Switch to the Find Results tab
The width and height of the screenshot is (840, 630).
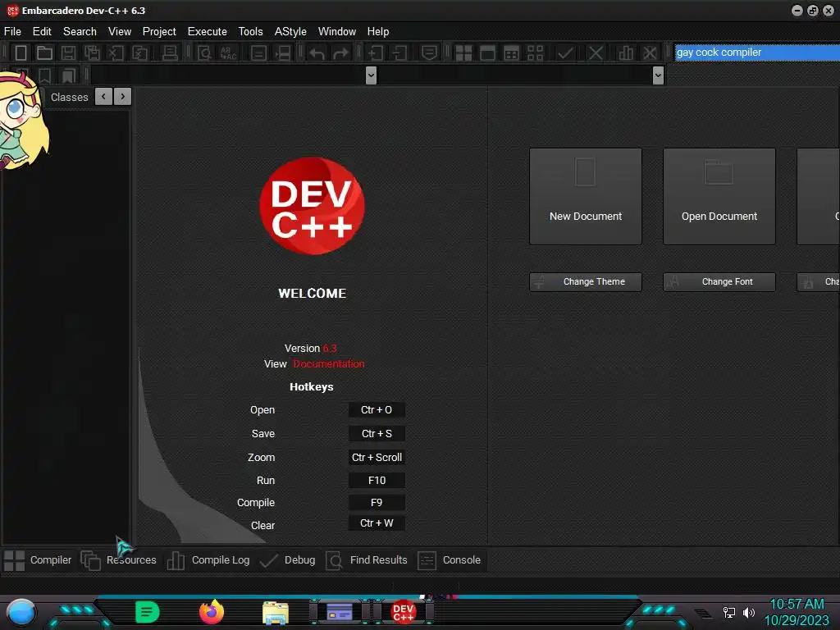point(367,560)
